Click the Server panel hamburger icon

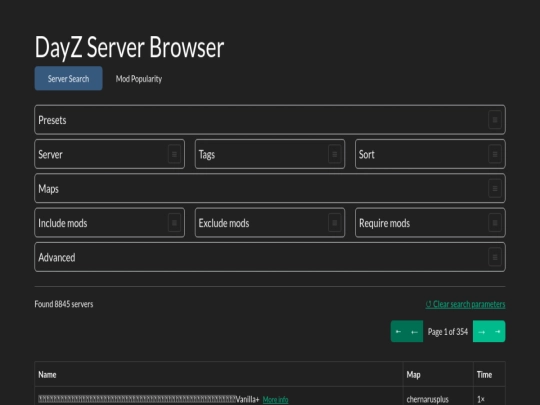point(174,154)
